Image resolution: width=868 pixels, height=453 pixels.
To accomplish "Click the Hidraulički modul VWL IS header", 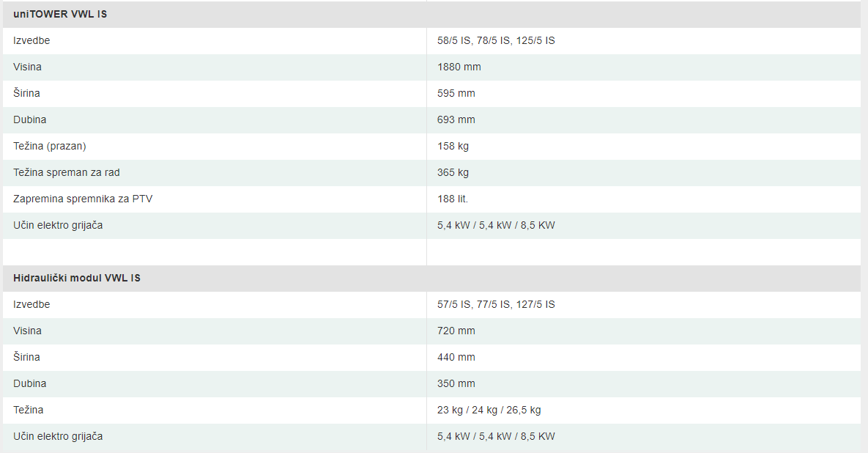I will point(77,278).
